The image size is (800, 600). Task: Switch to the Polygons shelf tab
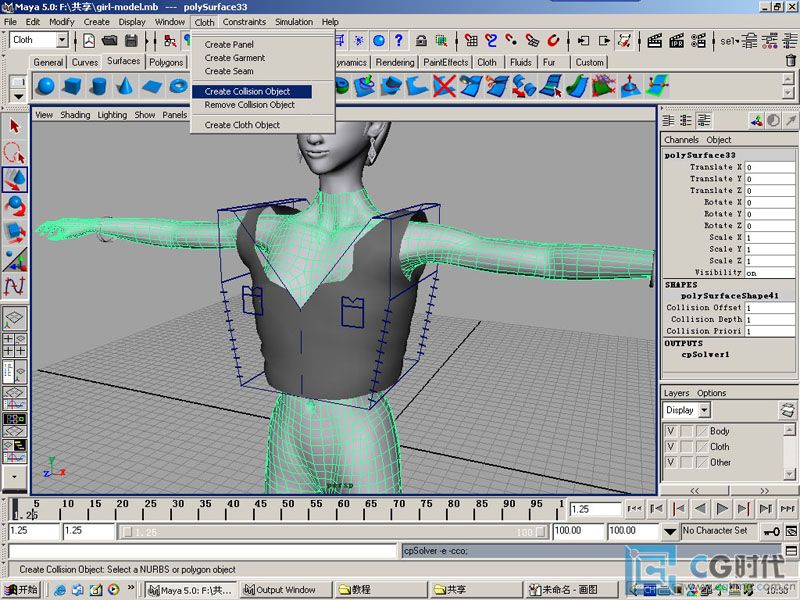(166, 62)
